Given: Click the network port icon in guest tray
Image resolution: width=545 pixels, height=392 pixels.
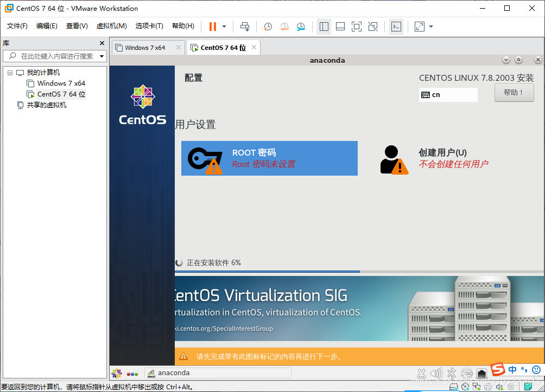Looking at the screenshot, I should pos(482,374).
